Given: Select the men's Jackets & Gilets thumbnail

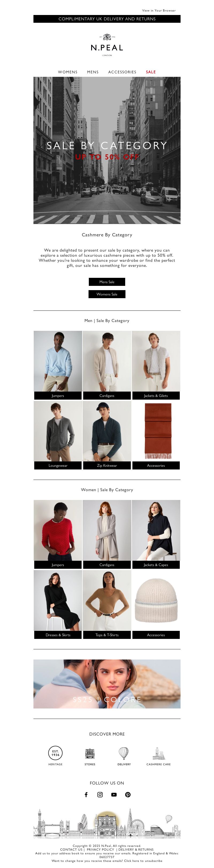Looking at the screenshot, I should pos(156,365).
